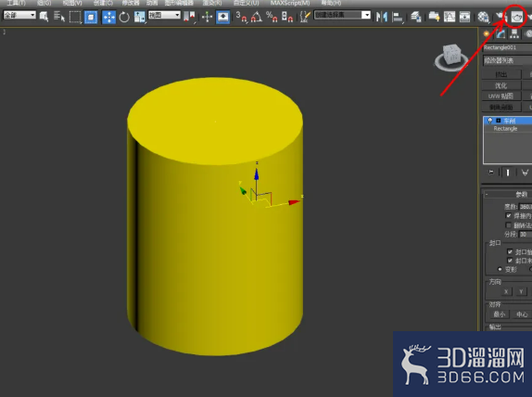Activate the Select and Move tool
The height and width of the screenshot is (397, 532).
108,17
